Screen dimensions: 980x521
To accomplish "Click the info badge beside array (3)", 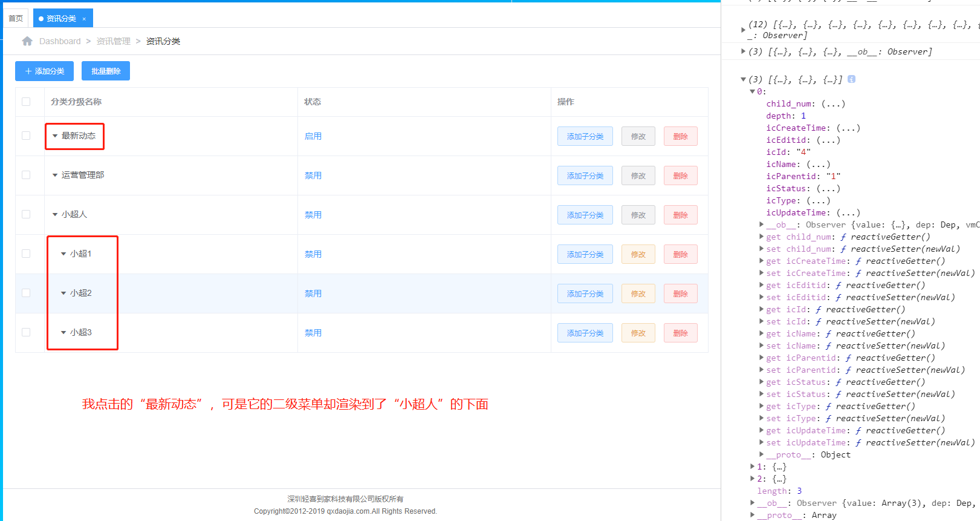I will coord(851,79).
